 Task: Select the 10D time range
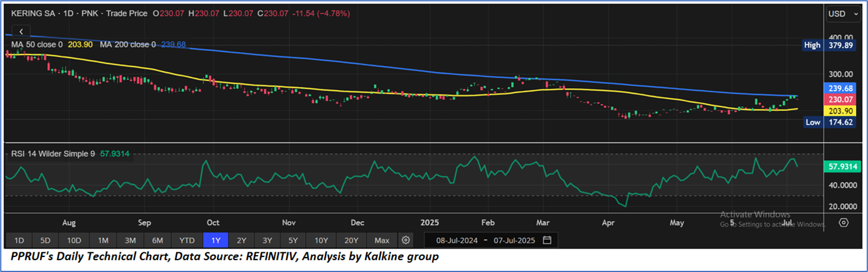coord(74,240)
